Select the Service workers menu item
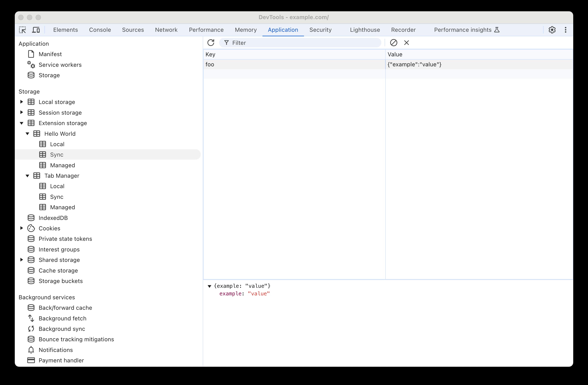This screenshot has width=588, height=385. (60, 64)
